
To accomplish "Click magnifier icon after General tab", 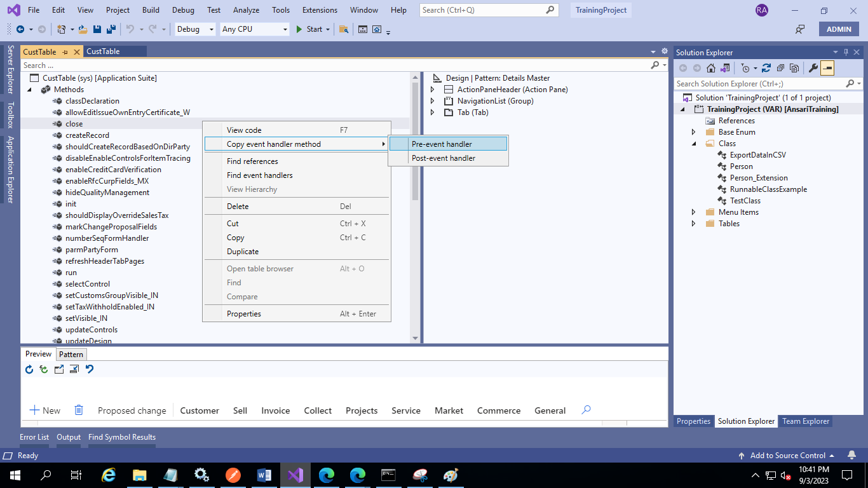I will 586,410.
